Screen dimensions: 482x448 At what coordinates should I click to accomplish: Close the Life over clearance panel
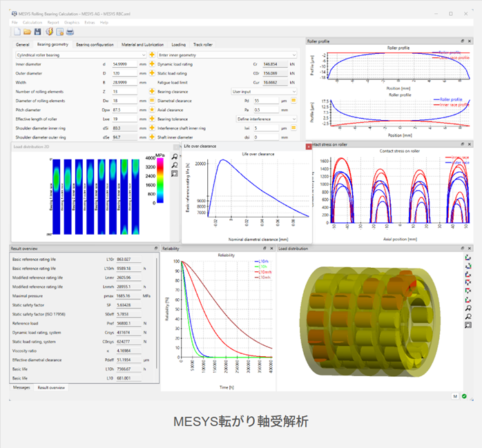[309, 147]
